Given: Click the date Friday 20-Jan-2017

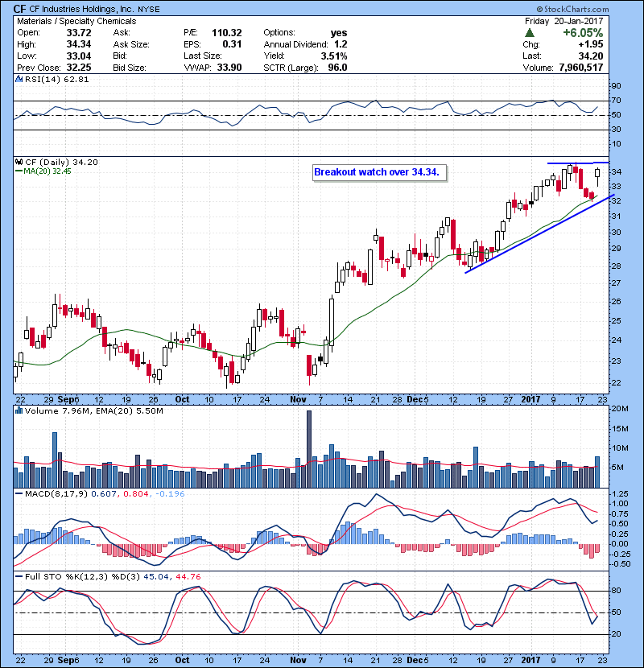Looking at the screenshot, I should coord(563,21).
